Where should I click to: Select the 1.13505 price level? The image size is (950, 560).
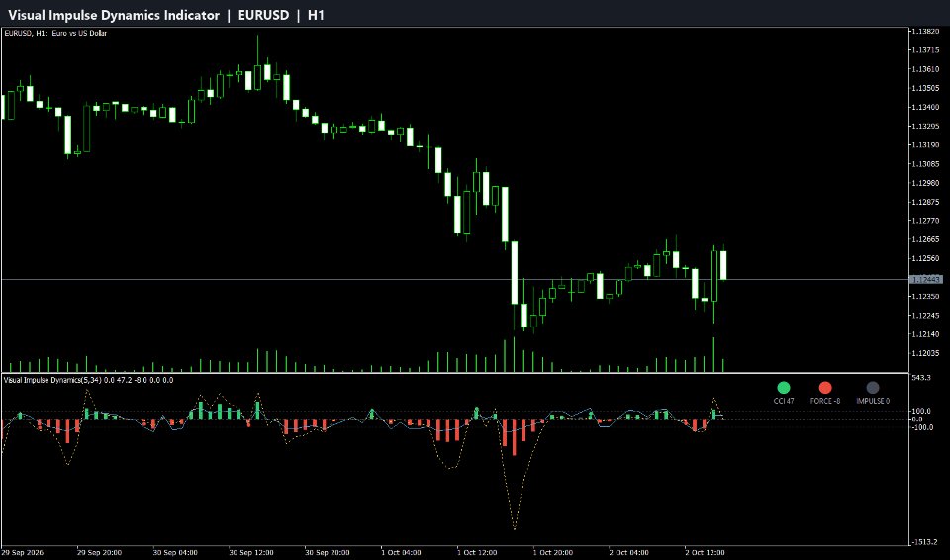pos(926,88)
